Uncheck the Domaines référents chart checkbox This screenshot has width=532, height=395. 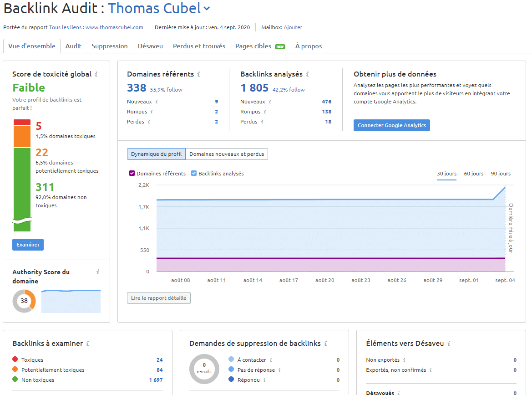click(x=132, y=173)
